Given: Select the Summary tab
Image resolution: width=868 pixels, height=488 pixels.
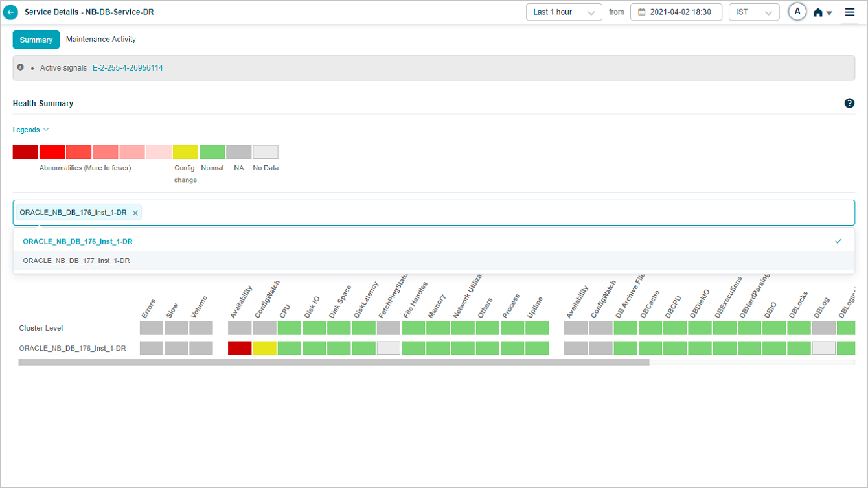Looking at the screenshot, I should pyautogui.click(x=36, y=40).
